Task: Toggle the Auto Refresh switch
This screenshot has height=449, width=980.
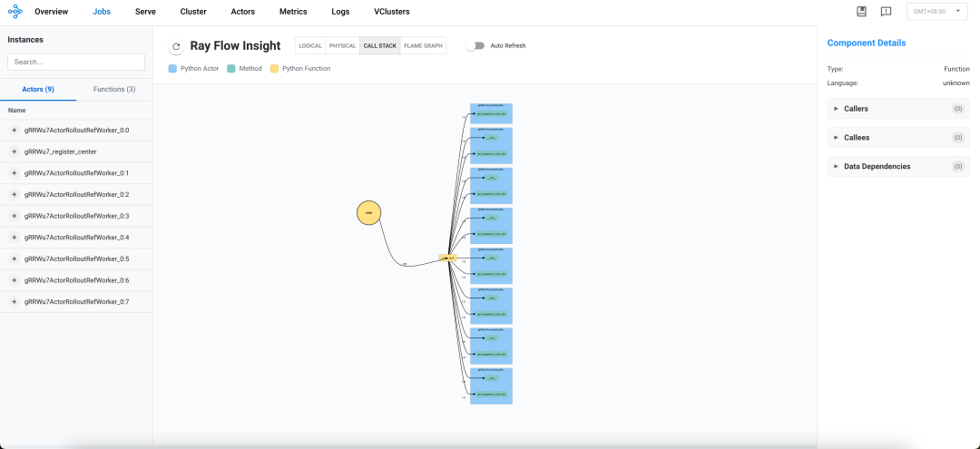Action: 475,45
